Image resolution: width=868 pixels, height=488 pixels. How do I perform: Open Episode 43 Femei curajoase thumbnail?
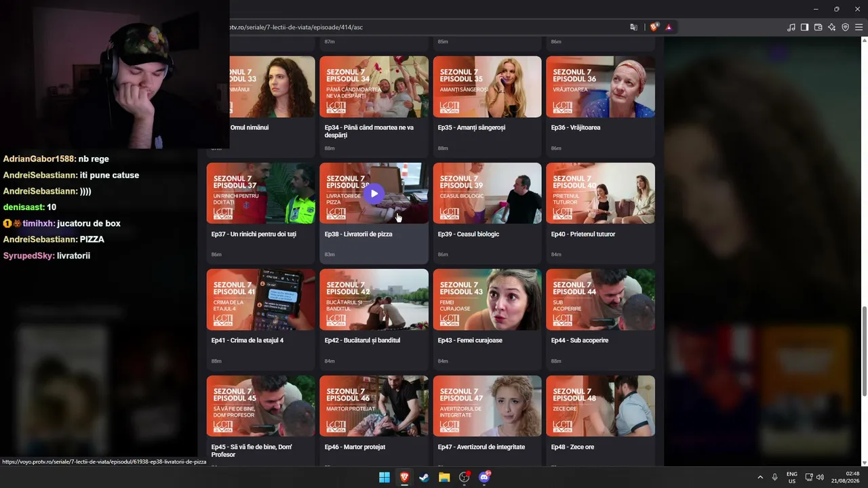pyautogui.click(x=487, y=300)
